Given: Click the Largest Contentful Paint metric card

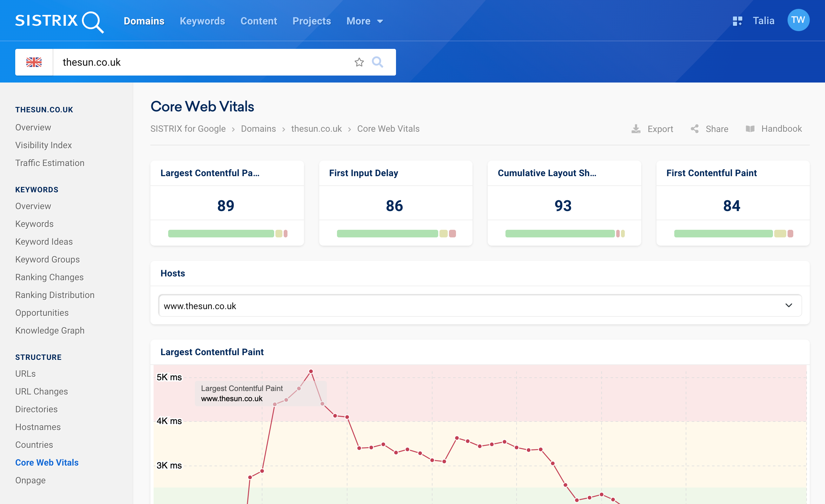Looking at the screenshot, I should click(x=227, y=203).
